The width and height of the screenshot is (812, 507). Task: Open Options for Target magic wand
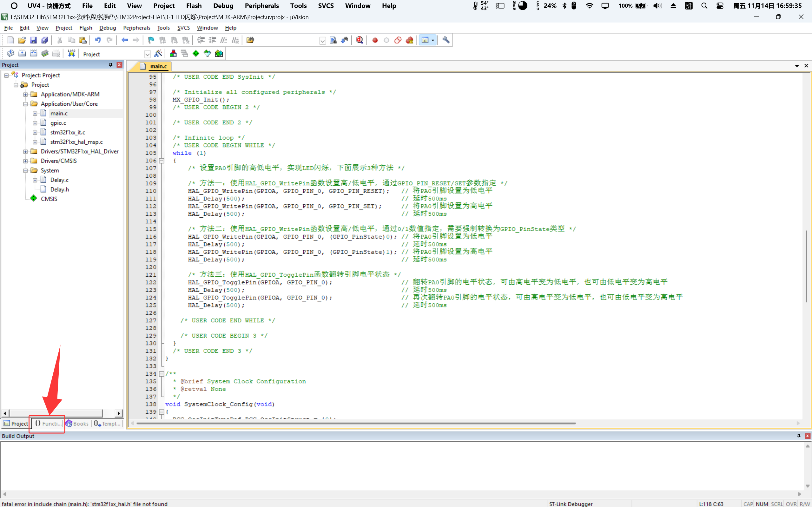pos(158,53)
